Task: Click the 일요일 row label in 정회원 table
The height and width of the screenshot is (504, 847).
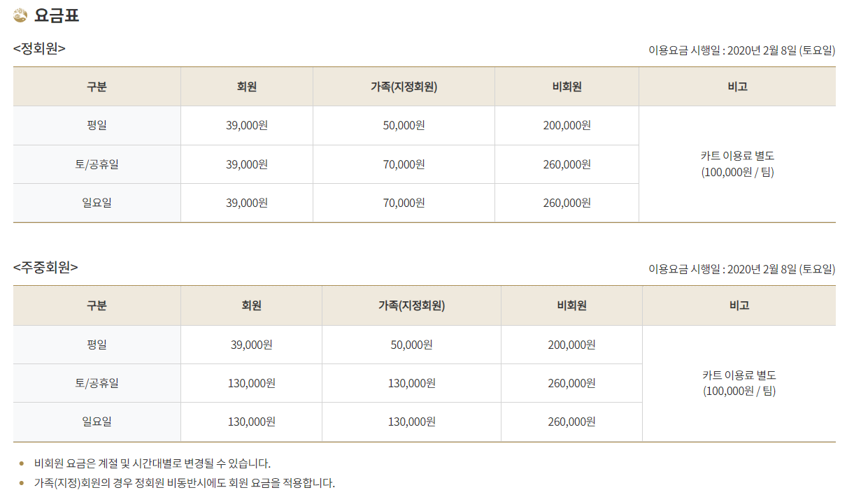Action: coord(97,203)
